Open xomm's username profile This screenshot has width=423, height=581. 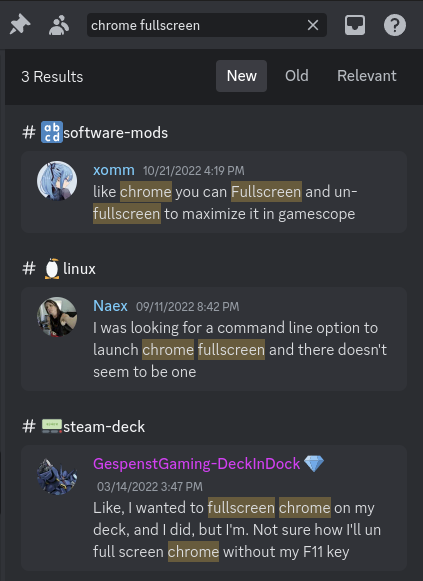pos(114,170)
